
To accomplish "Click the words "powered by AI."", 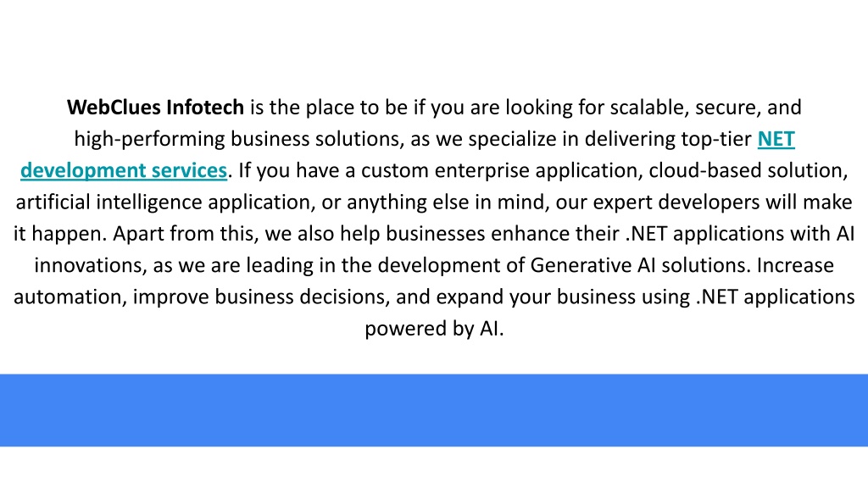I will point(434,329).
